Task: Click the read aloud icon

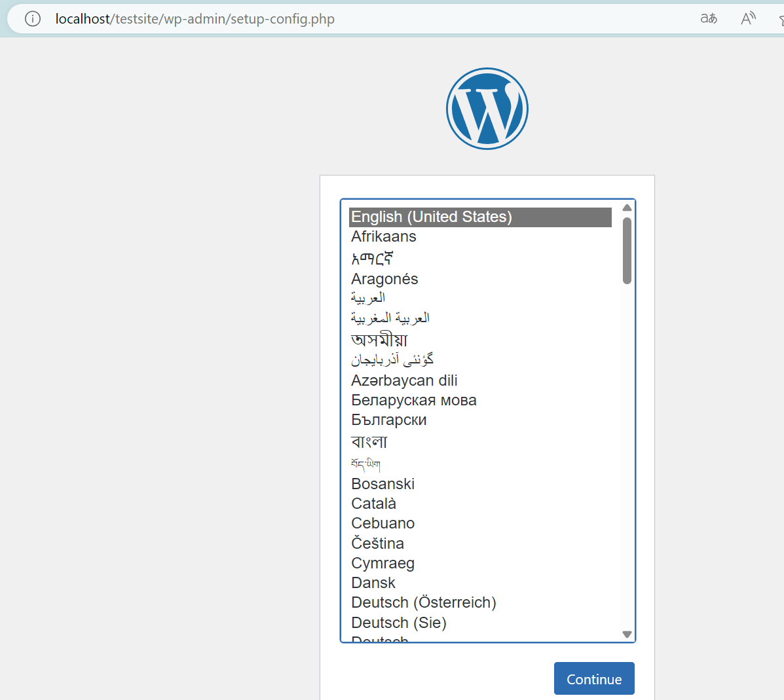Action: tap(748, 19)
